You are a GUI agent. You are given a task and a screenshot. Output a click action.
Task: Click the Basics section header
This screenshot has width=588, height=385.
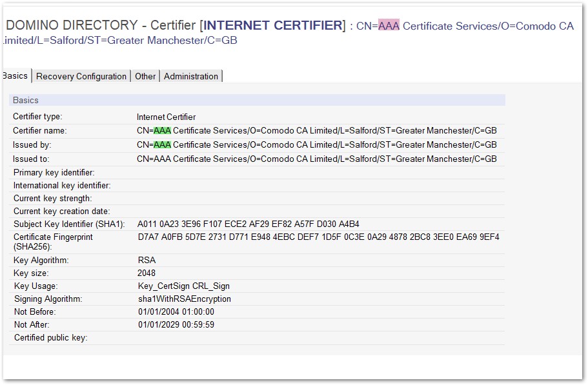tap(257, 100)
